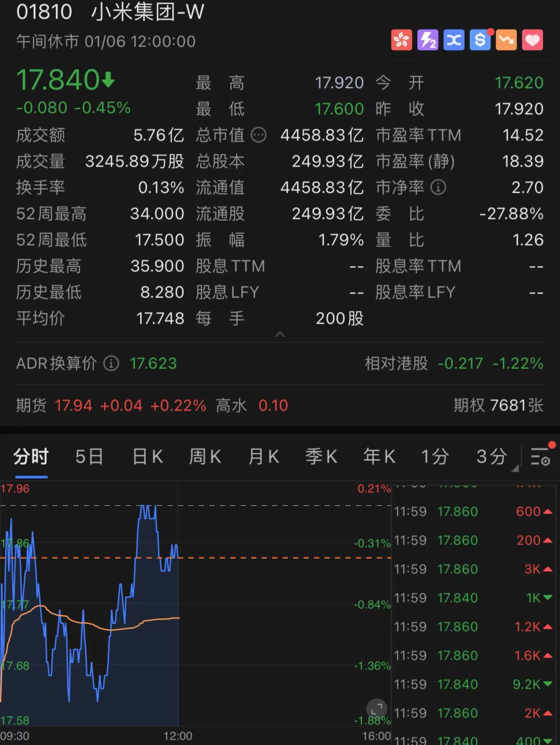Expand chart to fullscreen with corner icon
This screenshot has width=560, height=745.
point(377,709)
